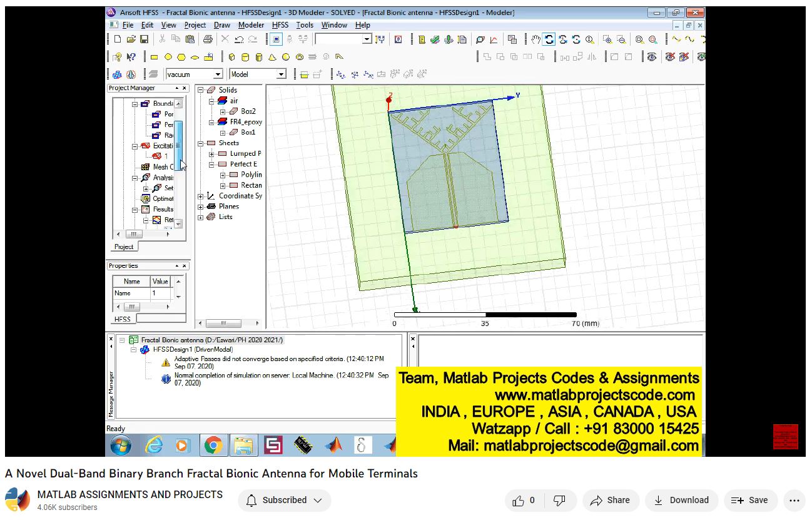The height and width of the screenshot is (520, 812).
Task: Open the HFSS menu
Action: pos(280,25)
